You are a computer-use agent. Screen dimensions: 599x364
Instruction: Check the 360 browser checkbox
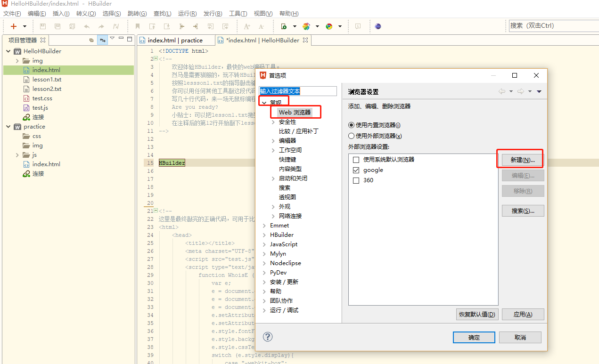tap(356, 180)
